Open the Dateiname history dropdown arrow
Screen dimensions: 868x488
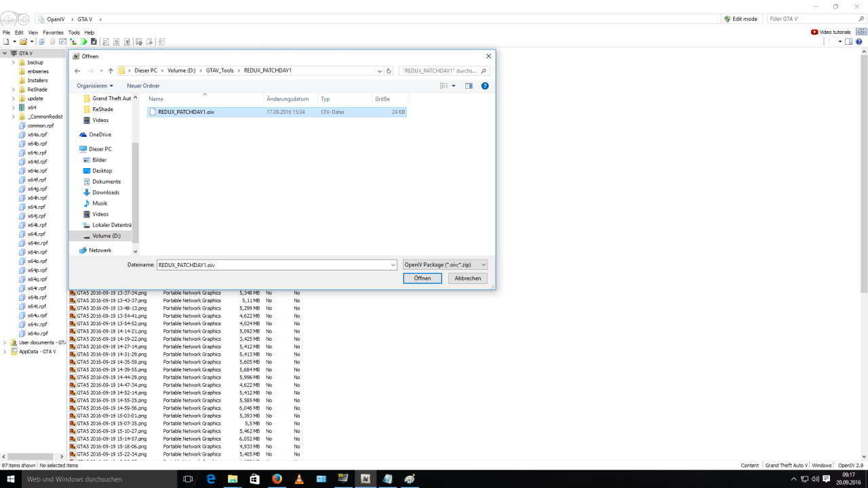click(x=393, y=265)
